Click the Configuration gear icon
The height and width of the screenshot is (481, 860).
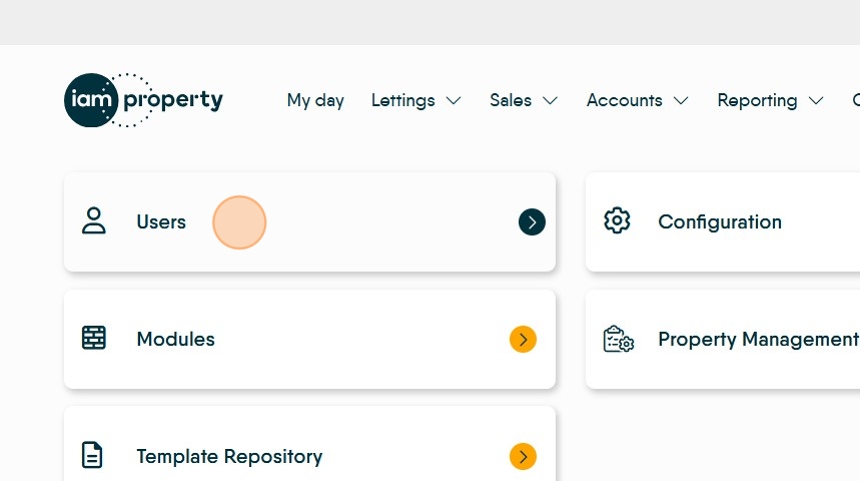pyautogui.click(x=617, y=220)
